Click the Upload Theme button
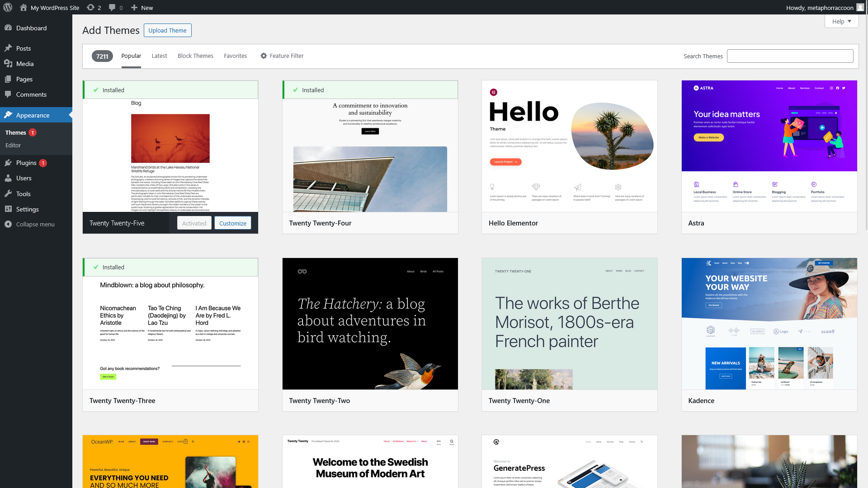The width and height of the screenshot is (868, 488). [x=167, y=30]
